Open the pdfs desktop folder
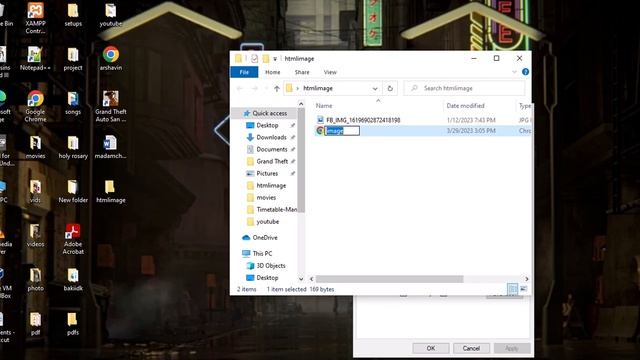 73,323
